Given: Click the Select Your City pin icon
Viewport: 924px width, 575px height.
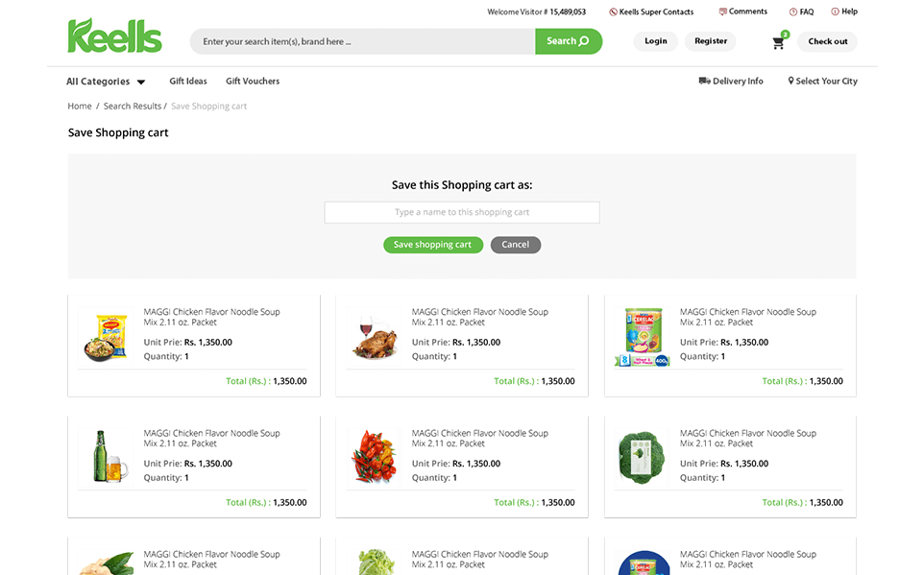Looking at the screenshot, I should (790, 82).
